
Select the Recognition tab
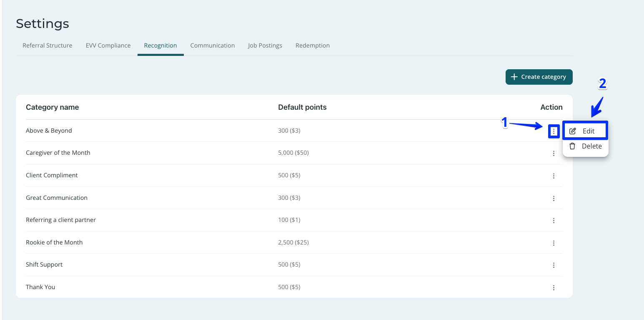pyautogui.click(x=160, y=45)
